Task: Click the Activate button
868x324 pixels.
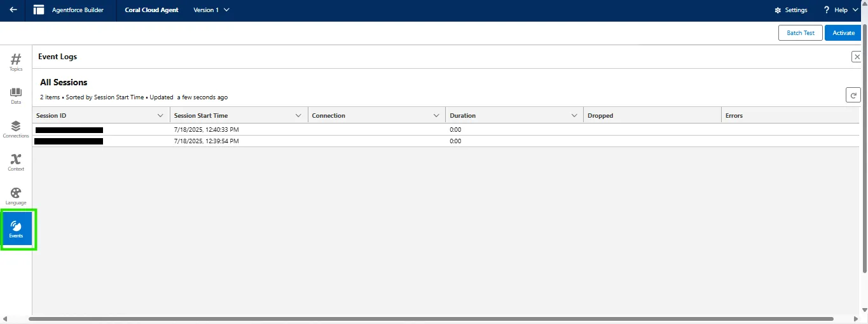Action: pyautogui.click(x=843, y=33)
